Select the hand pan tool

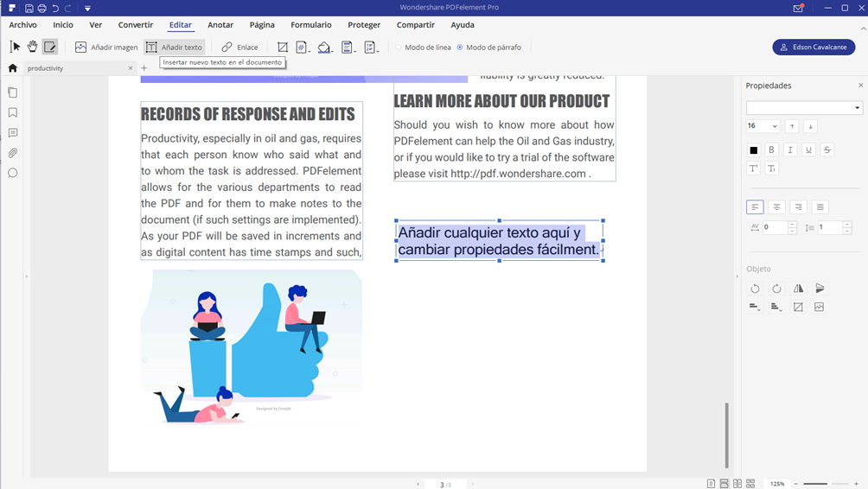pos(33,47)
